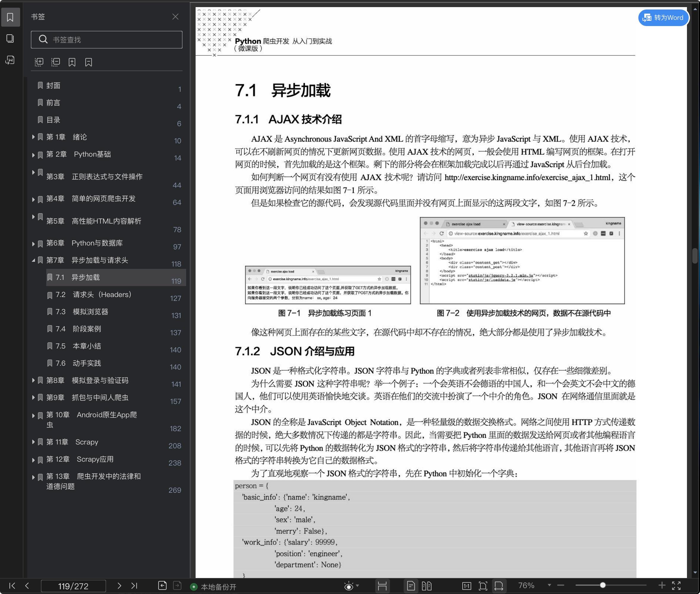This screenshot has height=594, width=700.
Task: Expand the 第2章 Python基础 bookmark
Action: 33,155
